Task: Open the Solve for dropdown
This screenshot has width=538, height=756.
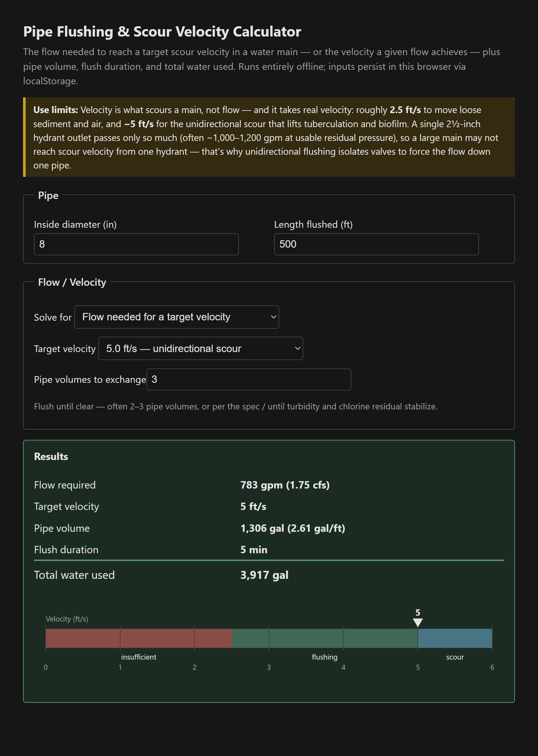Action: [x=176, y=317]
